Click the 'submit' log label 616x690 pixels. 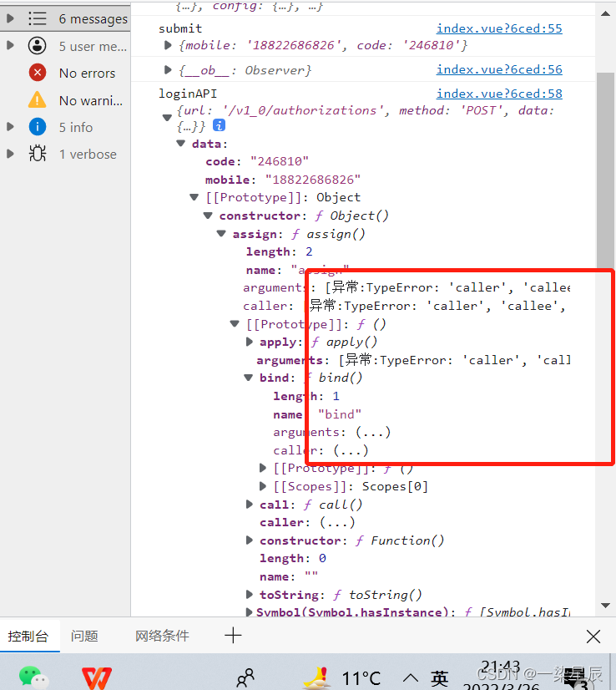(180, 28)
